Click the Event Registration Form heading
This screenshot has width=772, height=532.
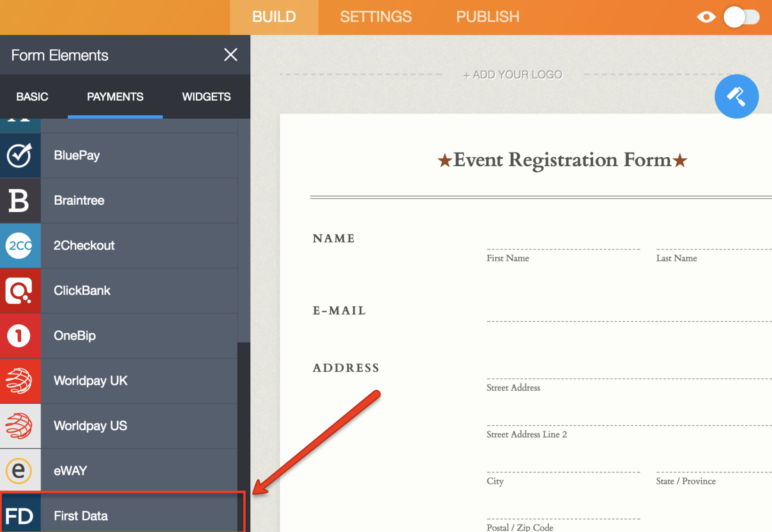(562, 160)
